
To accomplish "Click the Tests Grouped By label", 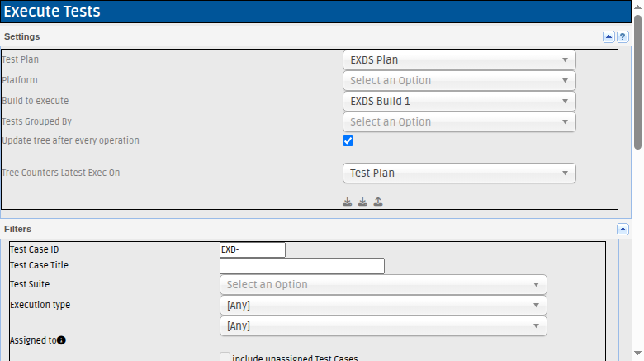I will [36, 121].
